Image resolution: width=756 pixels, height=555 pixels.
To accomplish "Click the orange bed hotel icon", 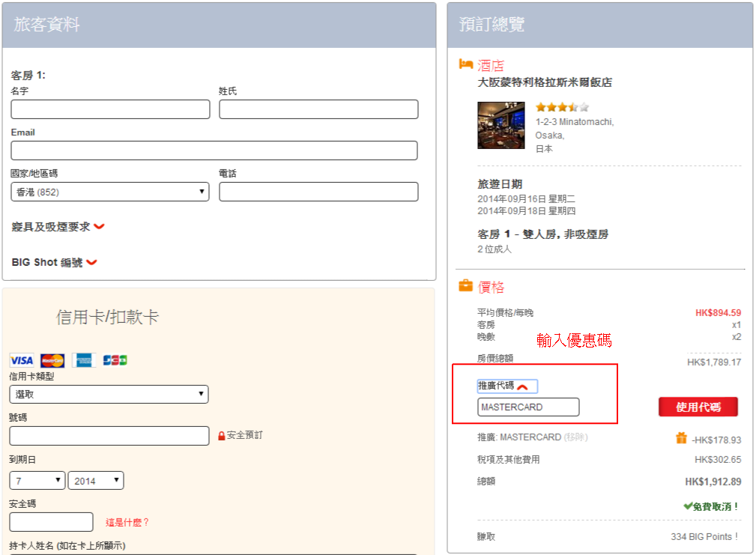I will click(x=466, y=65).
